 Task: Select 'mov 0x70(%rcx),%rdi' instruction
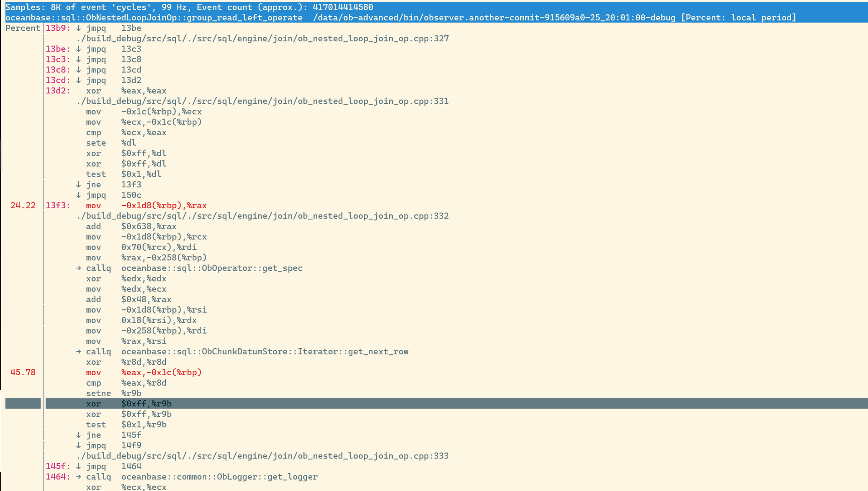click(x=141, y=247)
